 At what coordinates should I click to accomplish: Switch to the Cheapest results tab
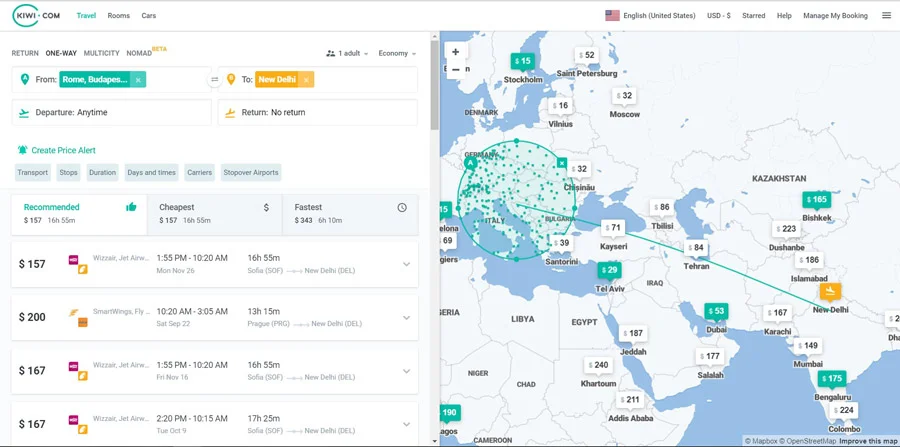(x=215, y=214)
